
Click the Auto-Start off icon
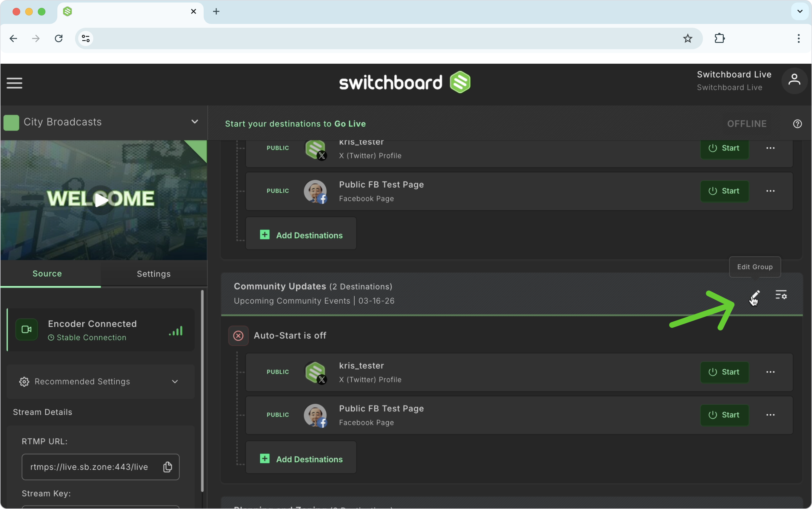pyautogui.click(x=238, y=336)
